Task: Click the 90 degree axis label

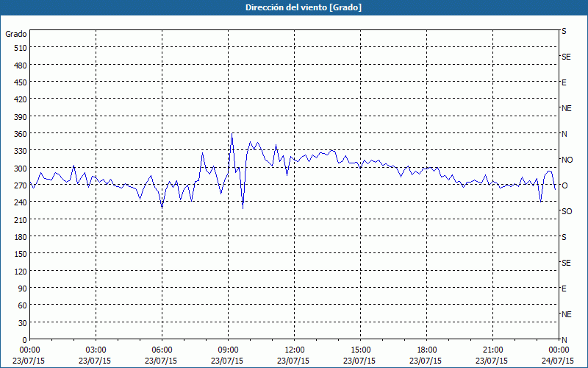Action: pos(23,289)
